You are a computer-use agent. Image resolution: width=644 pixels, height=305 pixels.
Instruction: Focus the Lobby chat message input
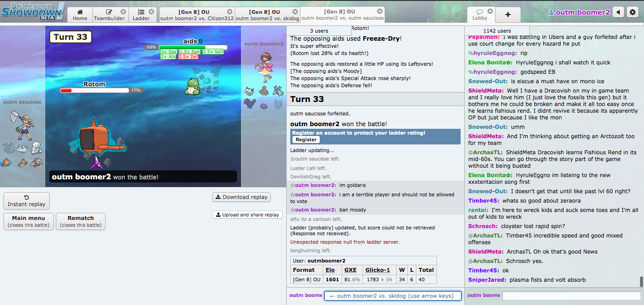[572, 296]
